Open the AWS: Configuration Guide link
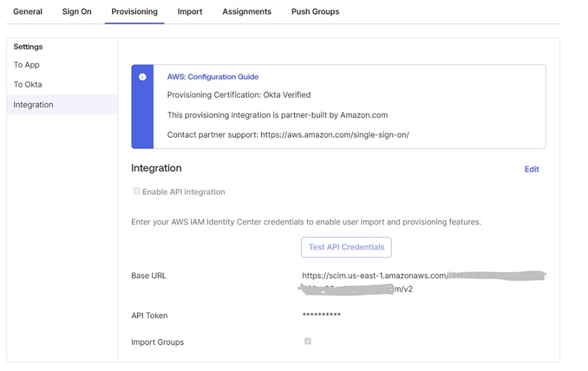The height and width of the screenshot is (371, 588). pos(212,77)
